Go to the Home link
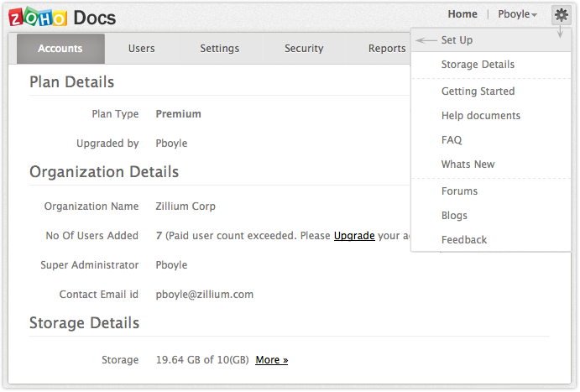The image size is (580, 392). coord(462,14)
